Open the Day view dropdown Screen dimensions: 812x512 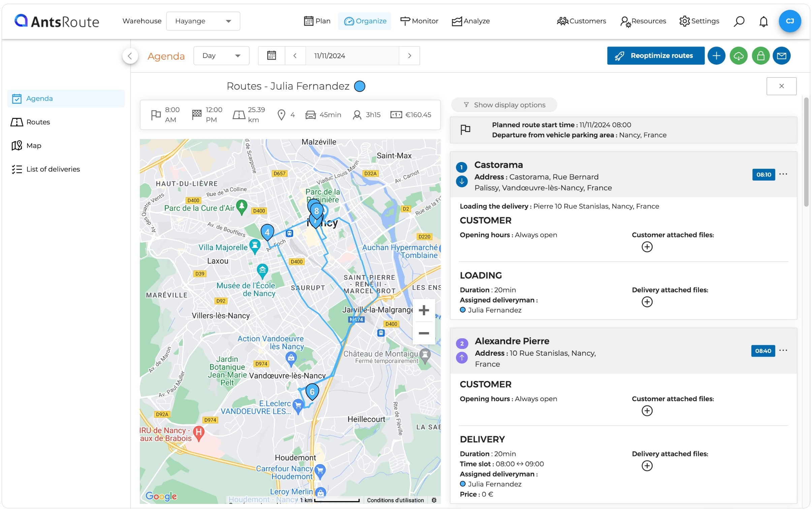pos(221,56)
